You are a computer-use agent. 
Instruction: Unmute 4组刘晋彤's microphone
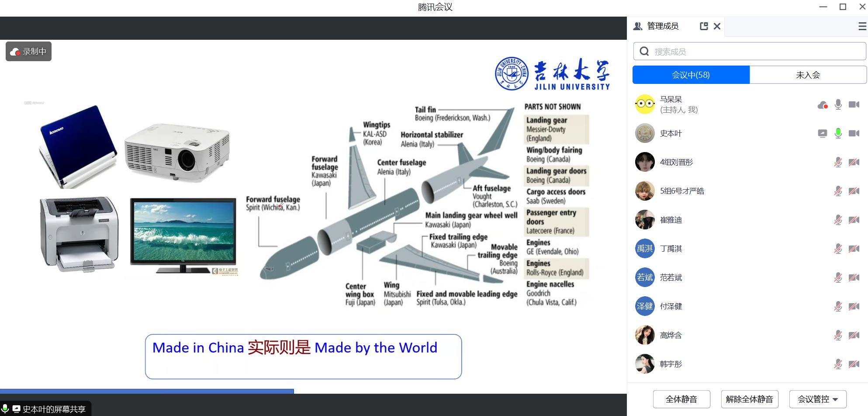[x=838, y=162]
